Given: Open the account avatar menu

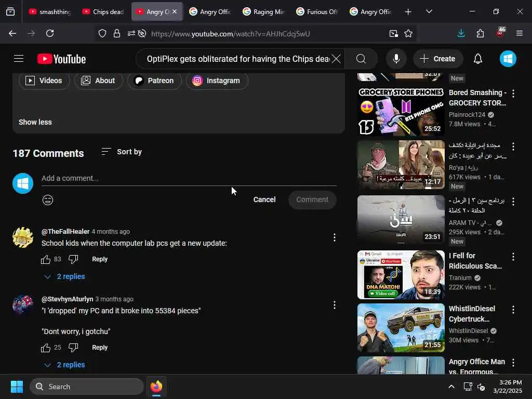Looking at the screenshot, I should [508, 59].
